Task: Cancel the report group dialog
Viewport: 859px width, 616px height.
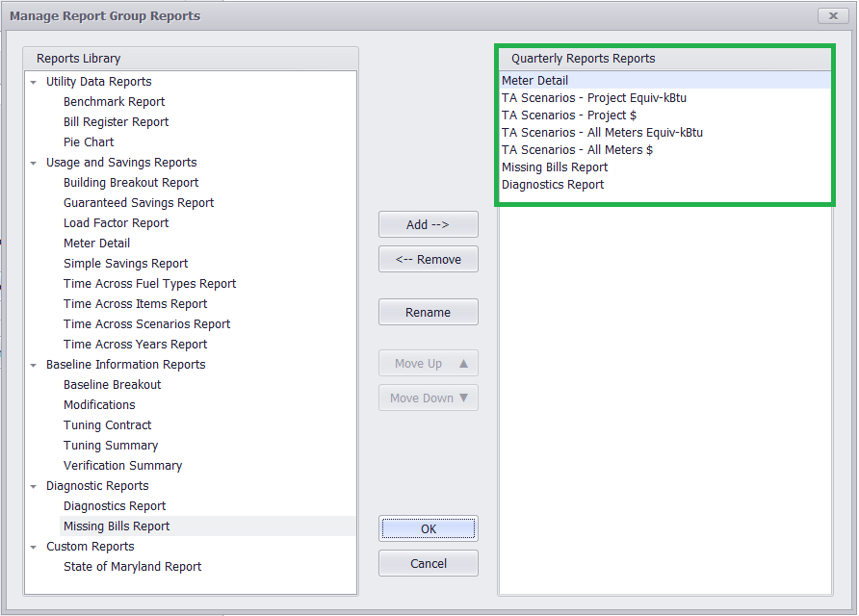Action: click(428, 563)
